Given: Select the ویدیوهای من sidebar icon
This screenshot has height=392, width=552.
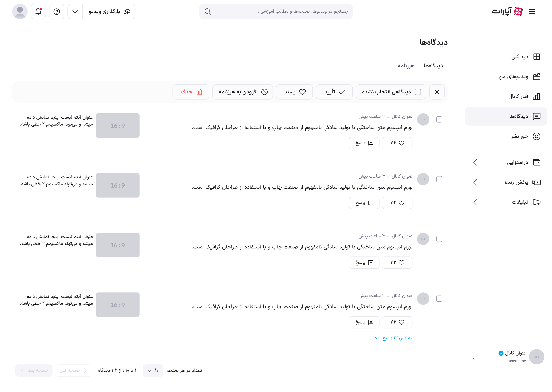Looking at the screenshot, I should pos(537,77).
